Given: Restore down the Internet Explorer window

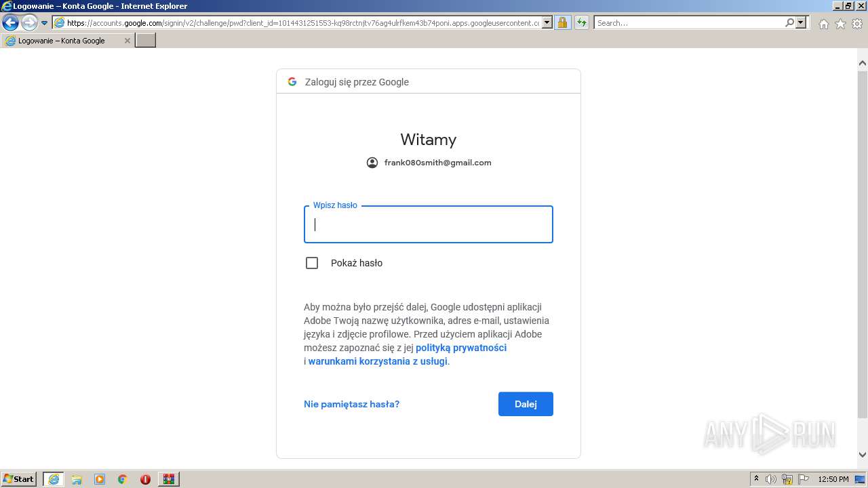Looking at the screenshot, I should click(848, 6).
